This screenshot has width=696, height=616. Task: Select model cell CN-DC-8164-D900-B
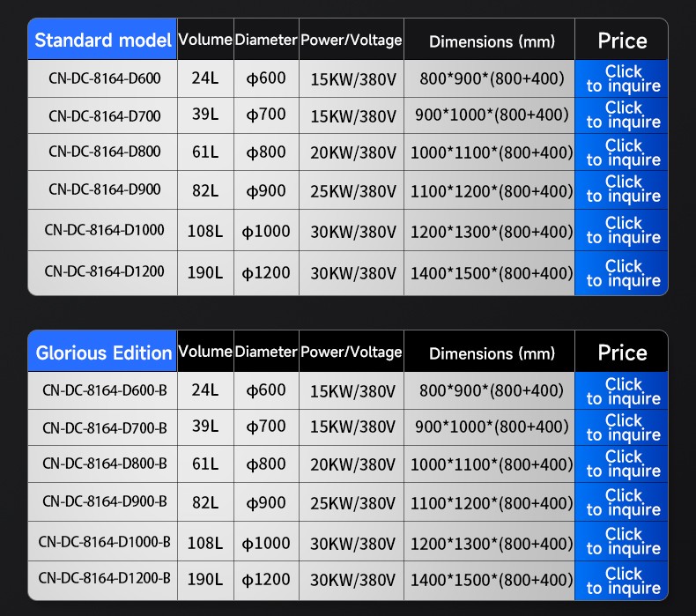click(104, 501)
